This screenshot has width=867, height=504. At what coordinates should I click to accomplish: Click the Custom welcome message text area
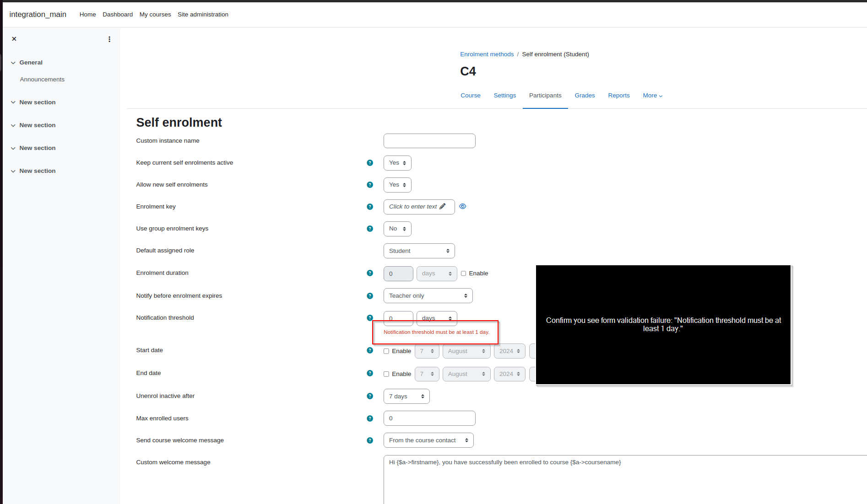coord(625,479)
